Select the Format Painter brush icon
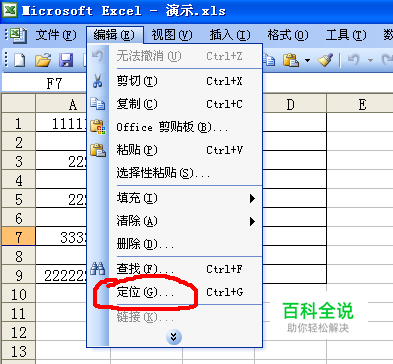The height and width of the screenshot is (364, 393). pyautogui.click(x=325, y=60)
